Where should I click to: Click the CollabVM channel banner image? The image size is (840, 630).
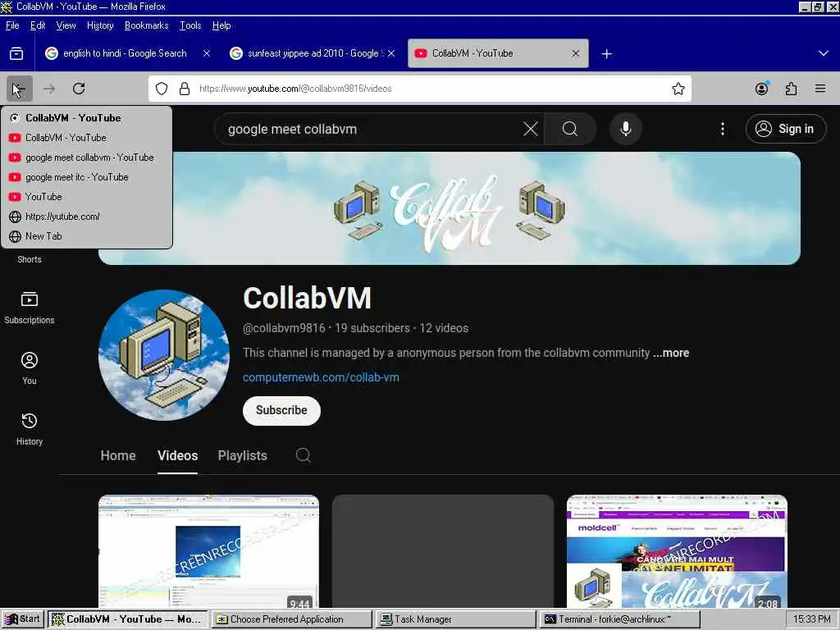click(x=450, y=208)
